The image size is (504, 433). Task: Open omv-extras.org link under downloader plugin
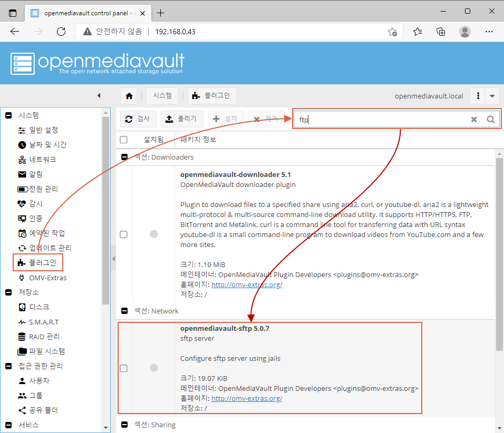pos(247,284)
